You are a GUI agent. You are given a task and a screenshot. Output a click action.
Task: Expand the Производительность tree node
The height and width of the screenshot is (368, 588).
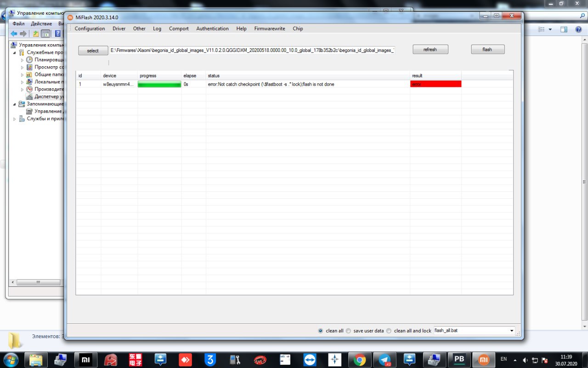tap(22, 89)
